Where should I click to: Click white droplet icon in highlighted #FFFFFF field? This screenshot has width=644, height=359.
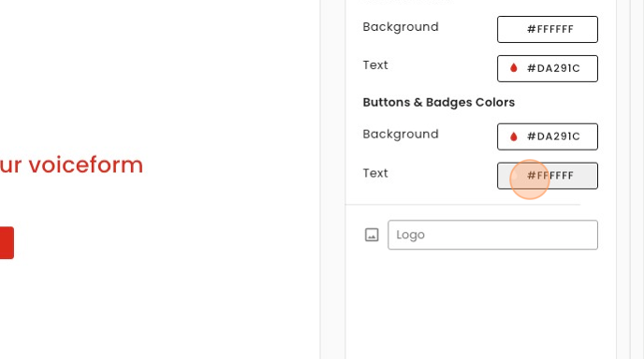click(513, 176)
